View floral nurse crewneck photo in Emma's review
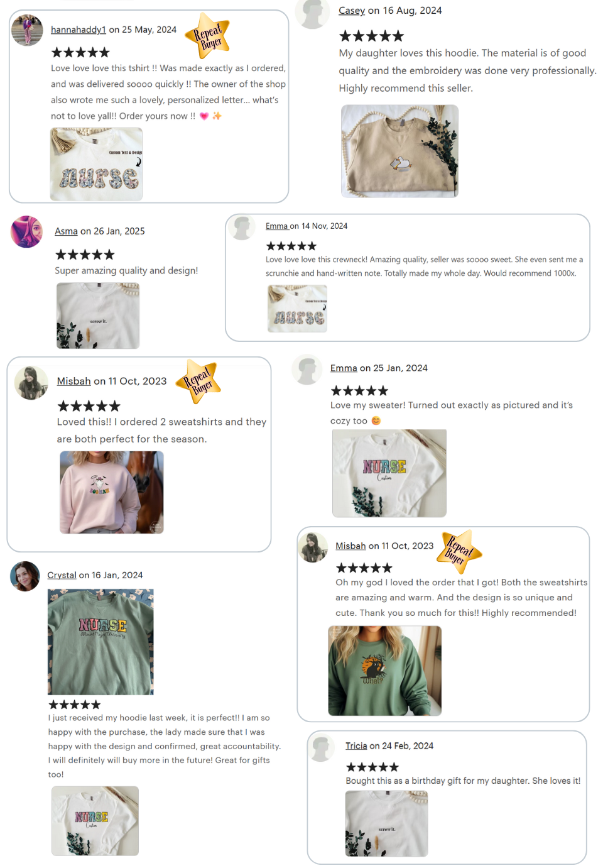 tap(297, 309)
